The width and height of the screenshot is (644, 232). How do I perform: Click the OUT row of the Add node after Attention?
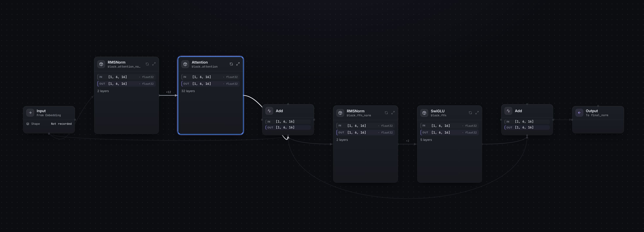(x=288, y=127)
